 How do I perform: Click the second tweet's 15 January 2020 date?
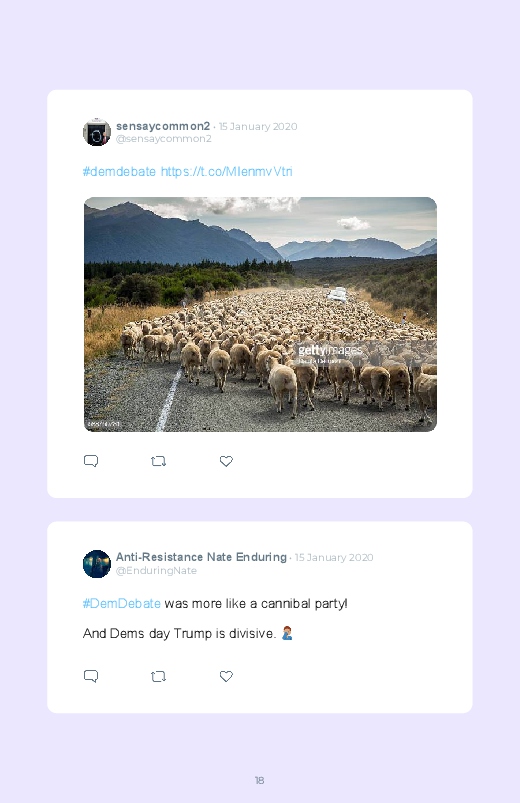click(334, 557)
